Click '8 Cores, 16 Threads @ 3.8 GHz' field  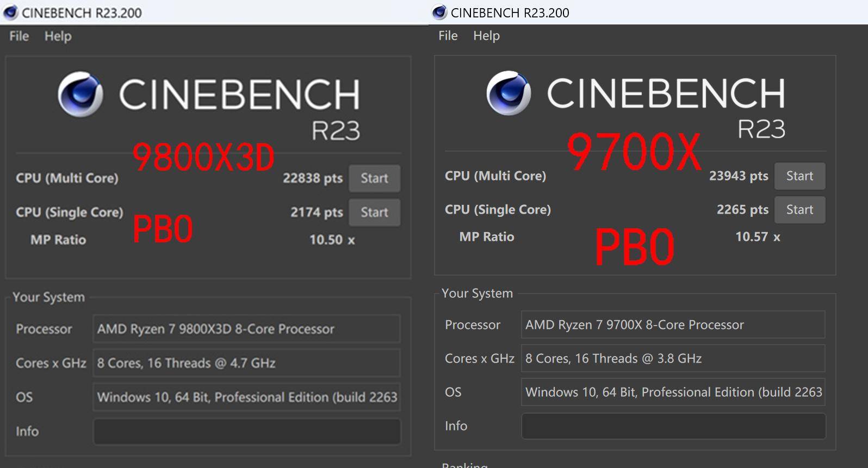[x=673, y=358]
